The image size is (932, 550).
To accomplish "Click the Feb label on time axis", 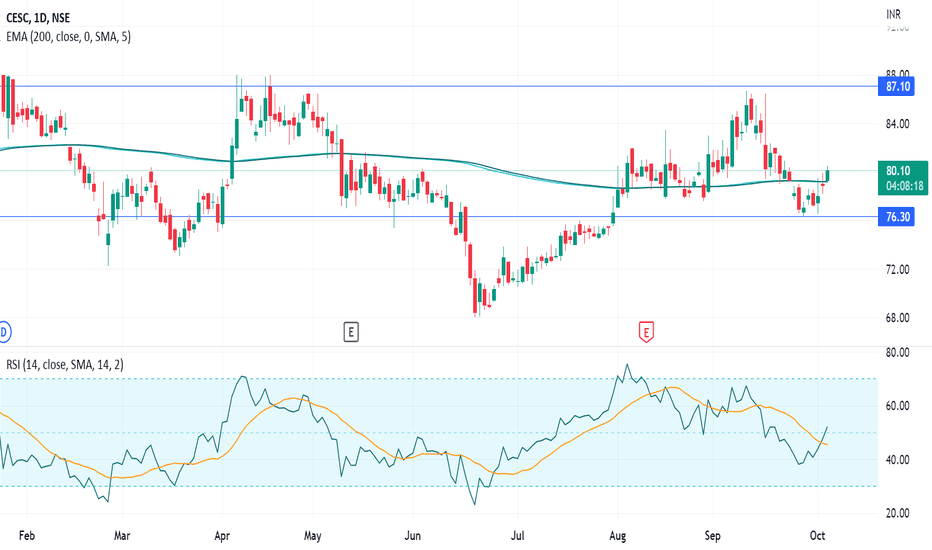I will [x=27, y=536].
